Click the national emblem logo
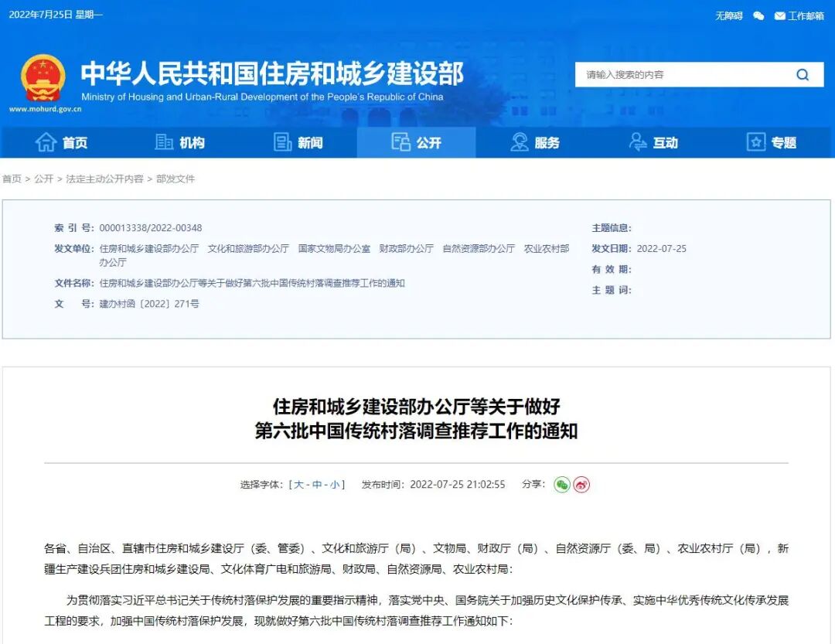Viewport: 835px width, 644px height. [x=43, y=78]
